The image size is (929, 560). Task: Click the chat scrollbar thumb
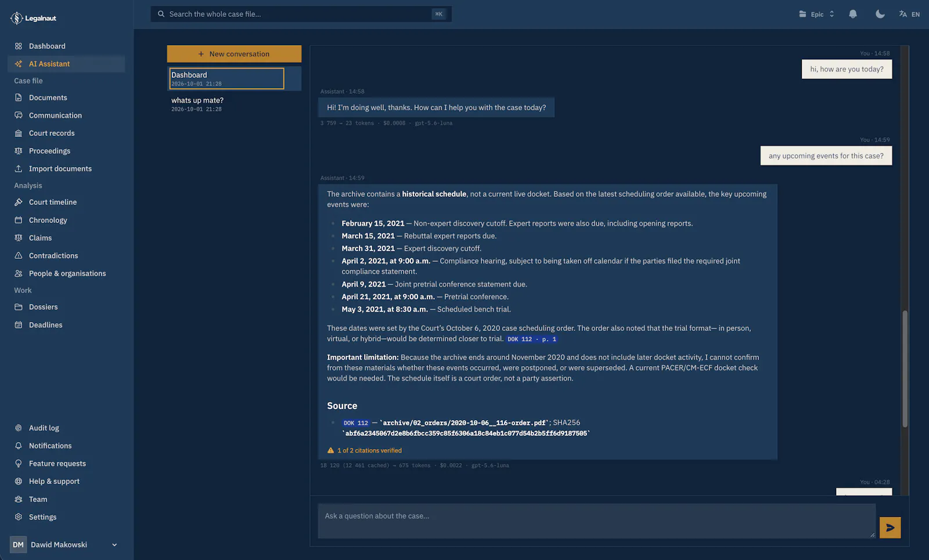pos(905,369)
